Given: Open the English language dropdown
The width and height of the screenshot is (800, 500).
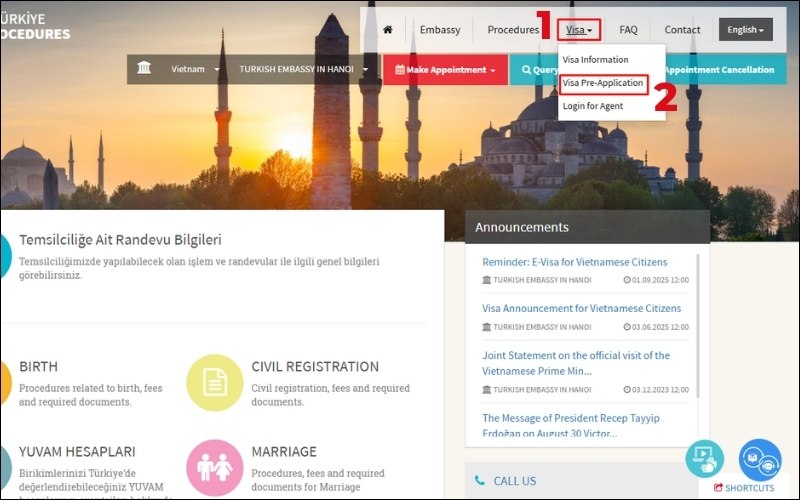Looking at the screenshot, I should coord(745,30).
